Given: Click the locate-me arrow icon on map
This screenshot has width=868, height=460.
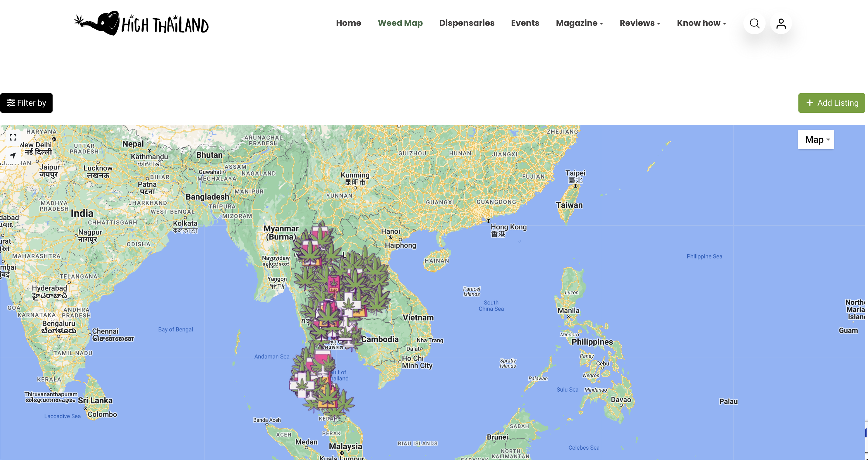Looking at the screenshot, I should pos(13,155).
